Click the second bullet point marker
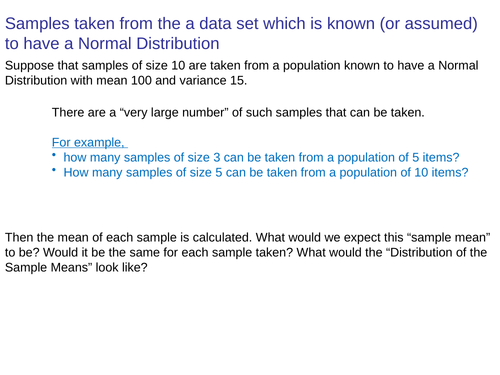Viewport: 500px width, 375px height. [54, 169]
